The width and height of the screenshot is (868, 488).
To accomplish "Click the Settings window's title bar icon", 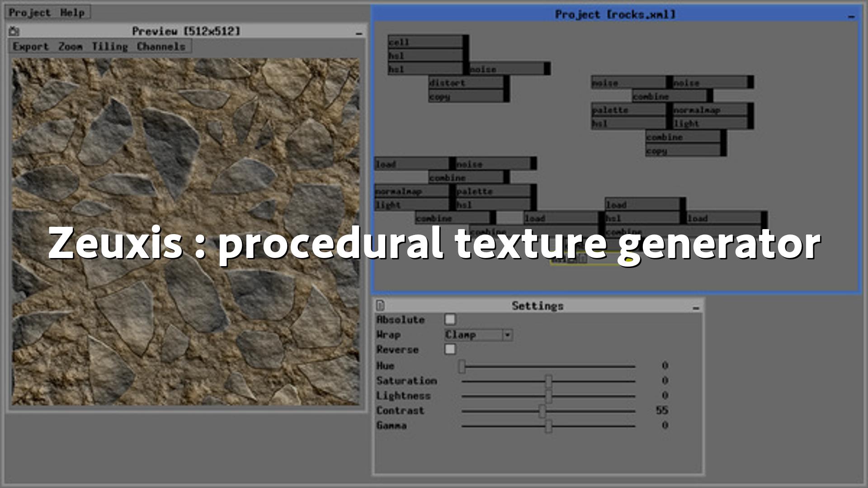I will click(x=380, y=305).
